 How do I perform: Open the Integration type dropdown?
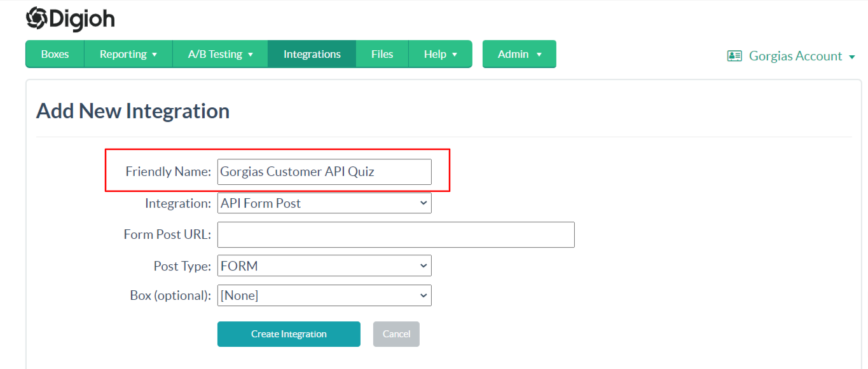coord(324,203)
